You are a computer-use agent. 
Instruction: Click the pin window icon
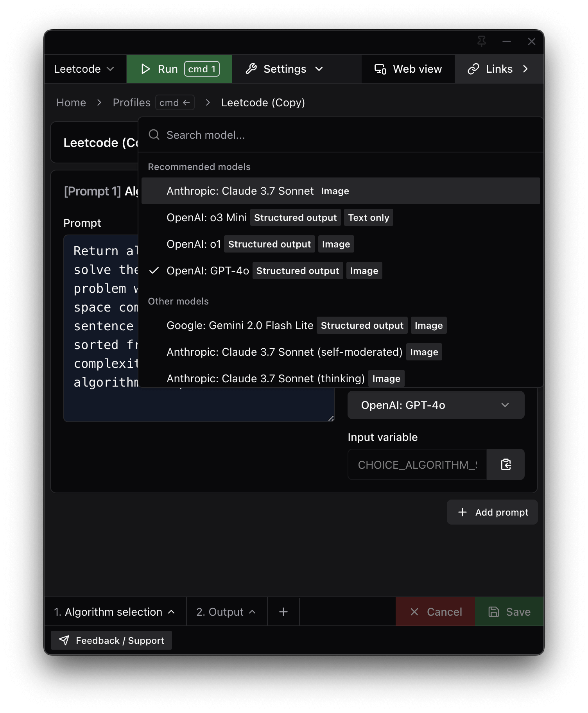point(482,41)
